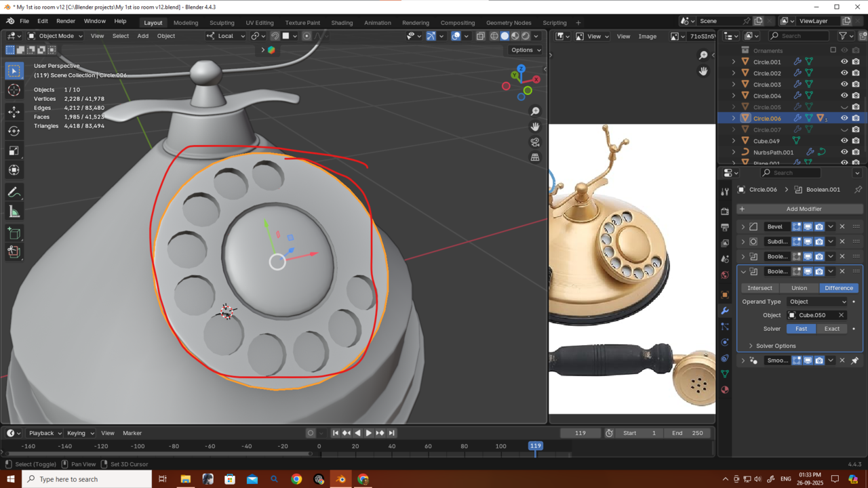Activate the Rotate tool
Viewport: 868px width, 488px height.
[14, 131]
